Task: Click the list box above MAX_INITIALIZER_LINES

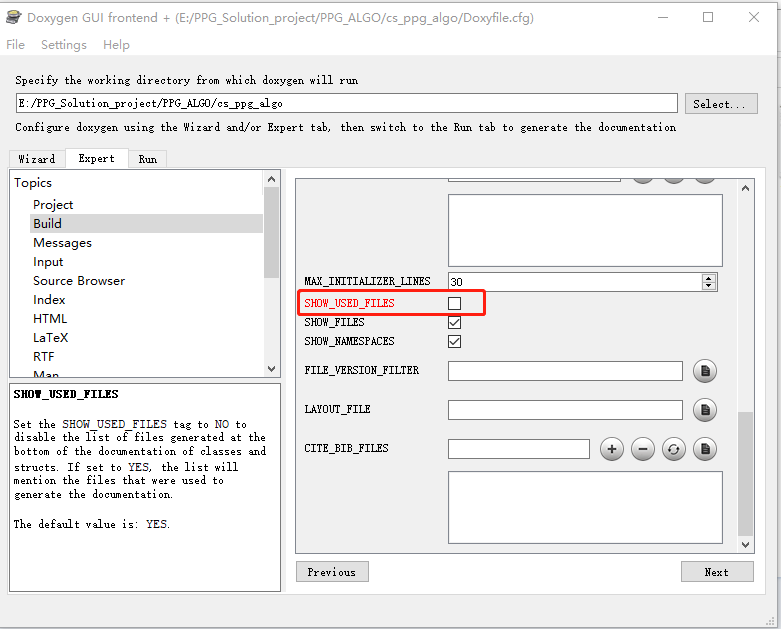Action: pos(585,231)
